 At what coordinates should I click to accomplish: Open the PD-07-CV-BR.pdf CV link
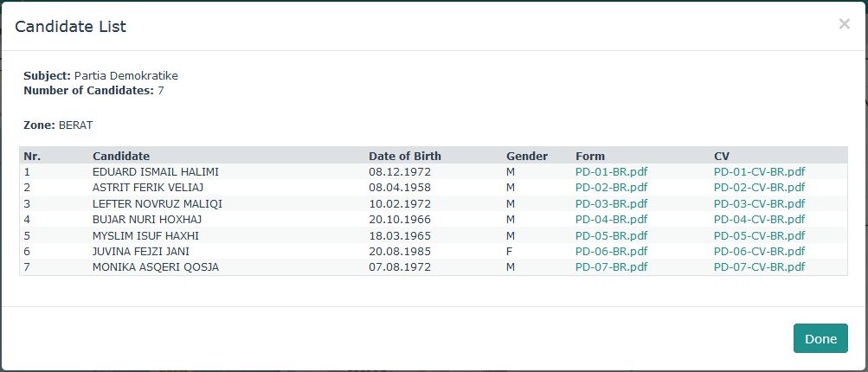pos(759,267)
